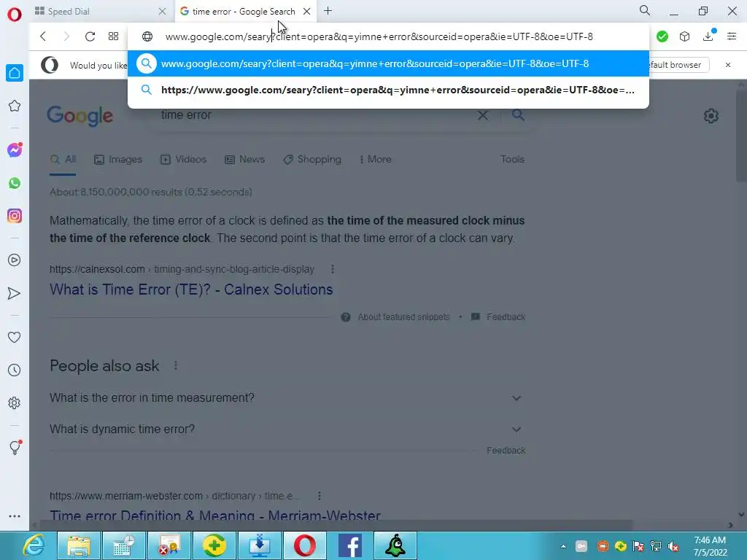Select the https://www.google.com suggestion row

pos(388,90)
